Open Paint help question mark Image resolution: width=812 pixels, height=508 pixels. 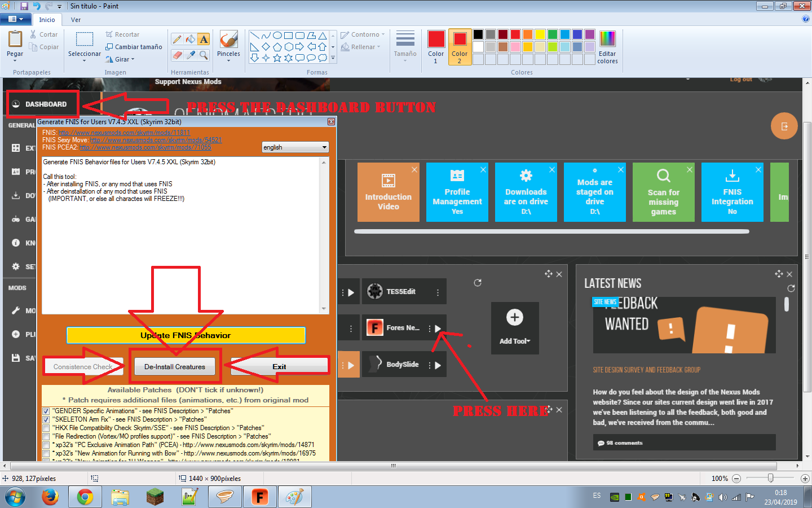point(805,19)
